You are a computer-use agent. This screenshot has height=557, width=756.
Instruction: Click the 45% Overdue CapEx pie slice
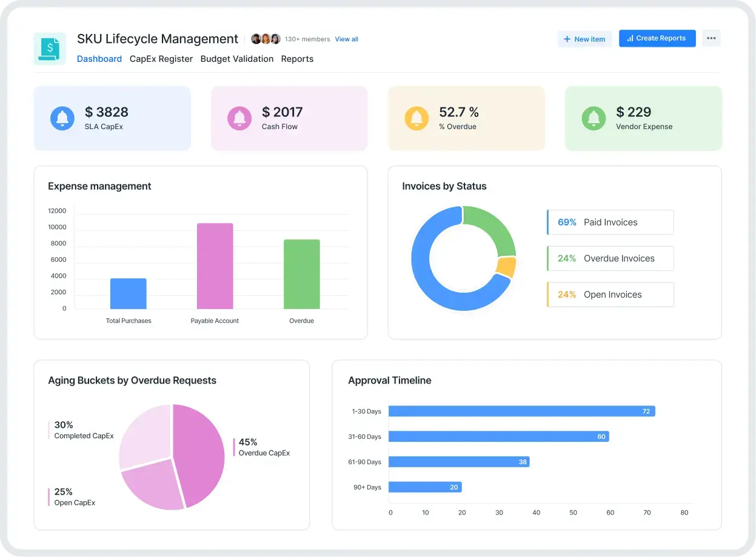click(200, 455)
